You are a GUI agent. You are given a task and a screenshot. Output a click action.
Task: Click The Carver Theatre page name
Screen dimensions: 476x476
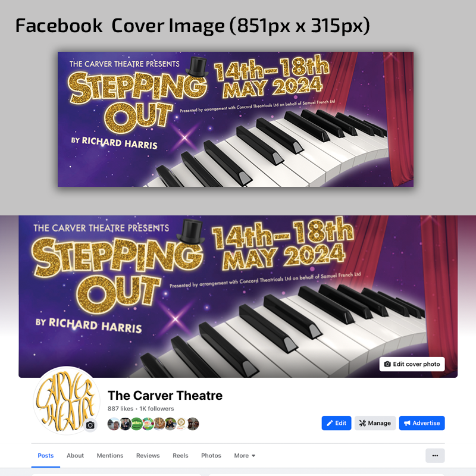(x=165, y=396)
